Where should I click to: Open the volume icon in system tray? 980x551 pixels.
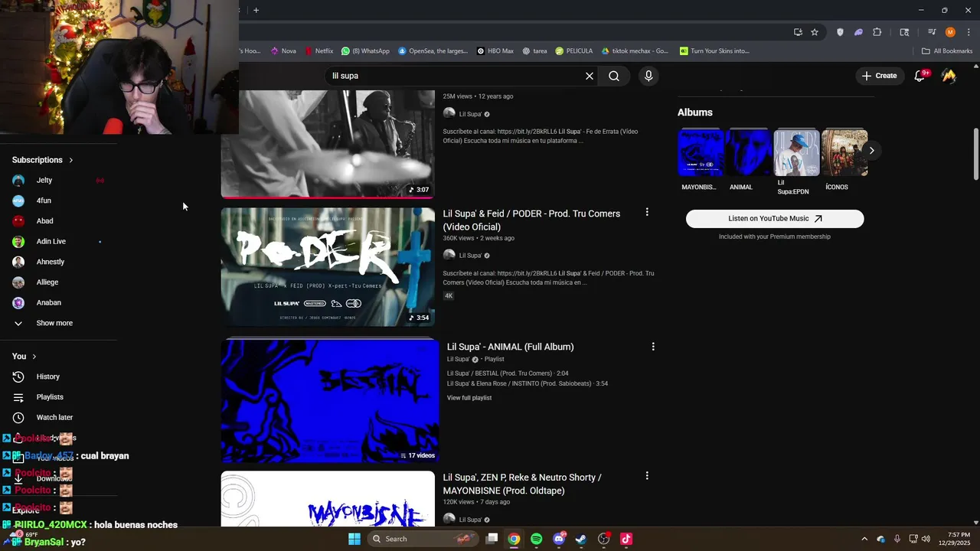[x=926, y=539]
